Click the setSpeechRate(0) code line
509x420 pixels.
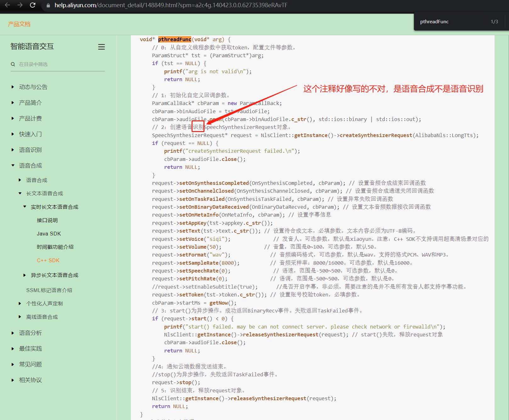coord(191,271)
